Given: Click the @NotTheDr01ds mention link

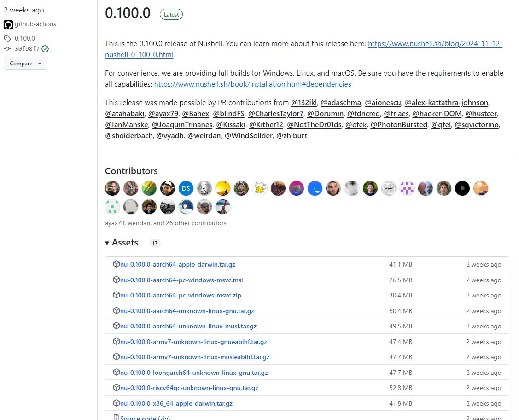Looking at the screenshot, I should pos(314,124).
